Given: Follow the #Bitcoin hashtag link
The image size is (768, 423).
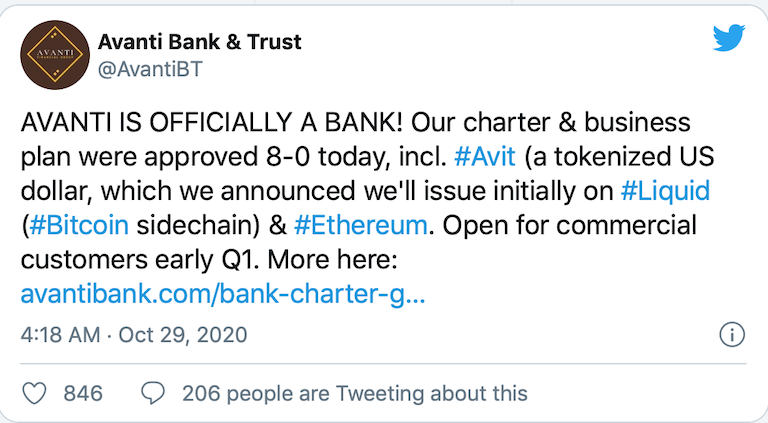Looking at the screenshot, I should [x=79, y=225].
